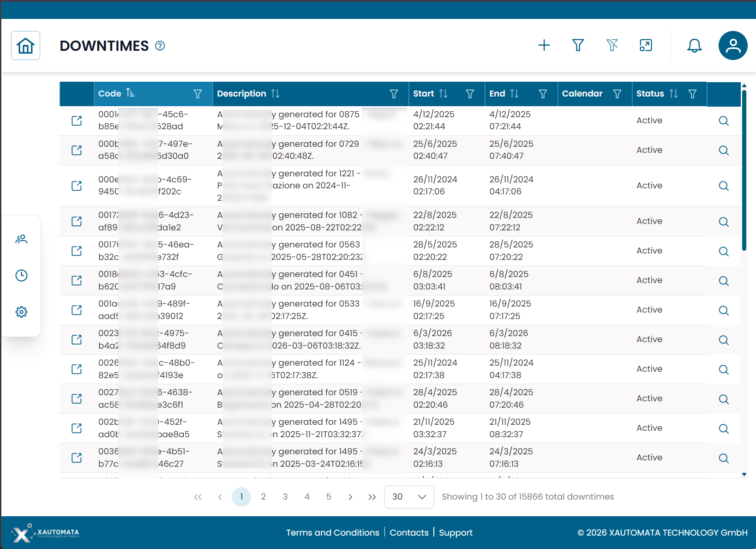Toggle sort order on Code column
The image size is (756, 549).
130,93
